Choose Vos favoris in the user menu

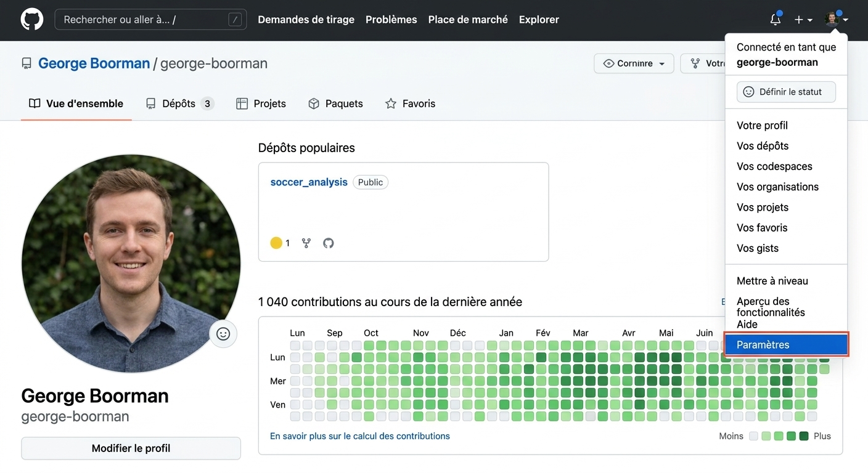[x=762, y=228]
